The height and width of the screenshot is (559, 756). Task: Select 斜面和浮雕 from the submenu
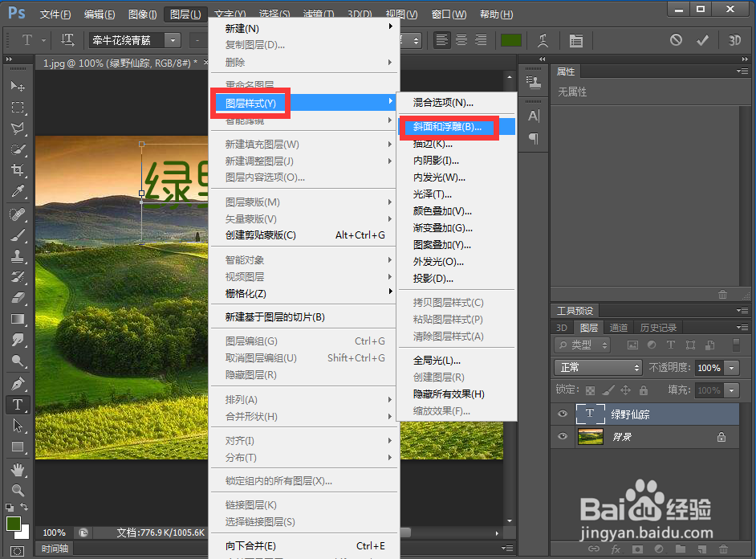pyautogui.click(x=449, y=127)
